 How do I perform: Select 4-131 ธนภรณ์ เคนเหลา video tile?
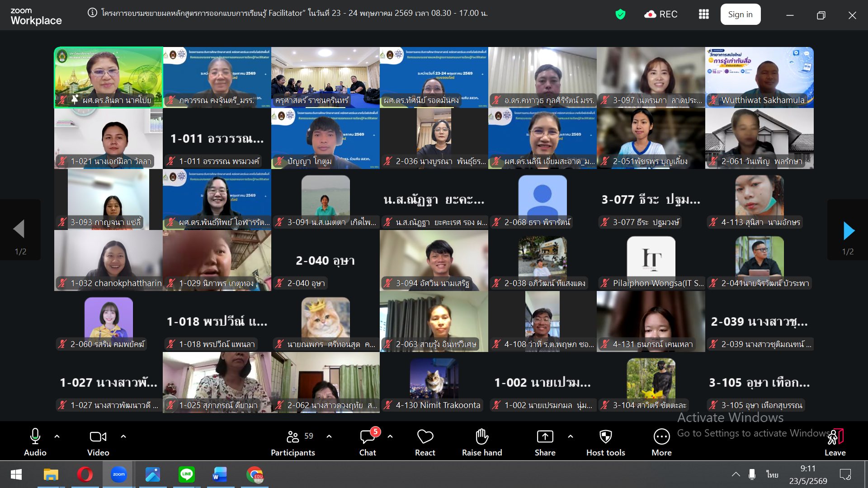[651, 321]
